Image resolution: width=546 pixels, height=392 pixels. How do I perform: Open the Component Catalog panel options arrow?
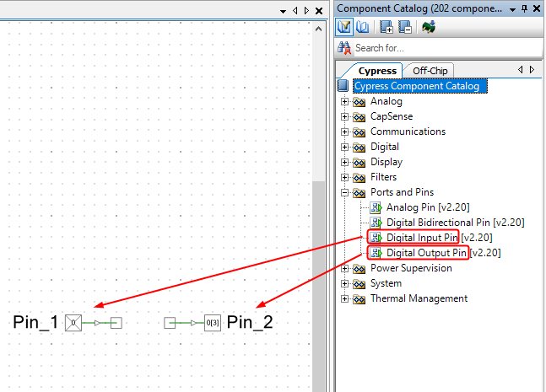click(511, 8)
